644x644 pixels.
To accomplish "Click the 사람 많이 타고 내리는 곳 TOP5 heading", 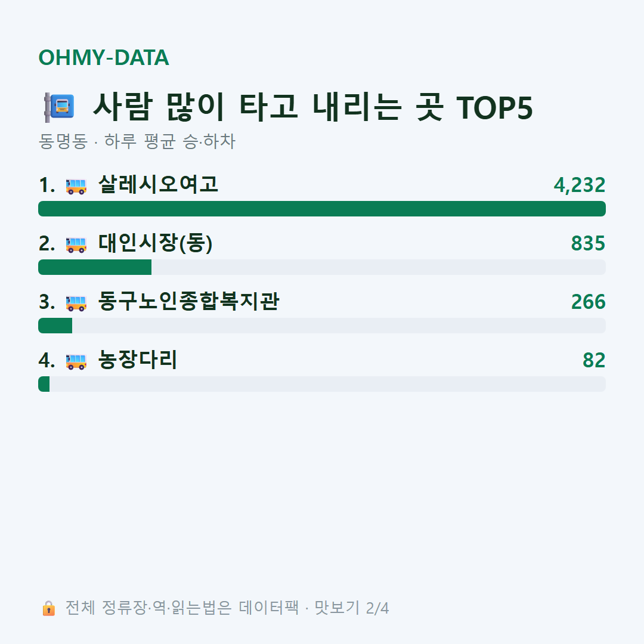I will pyautogui.click(x=312, y=107).
